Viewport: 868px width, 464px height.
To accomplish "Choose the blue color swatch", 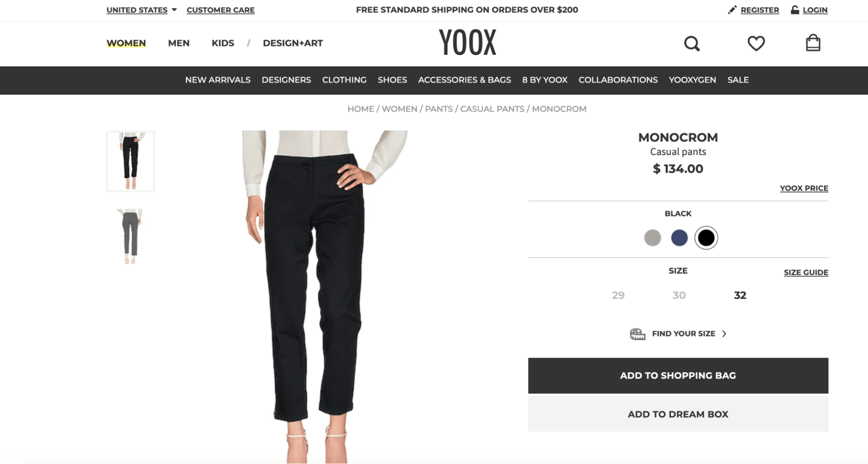I will (679, 238).
